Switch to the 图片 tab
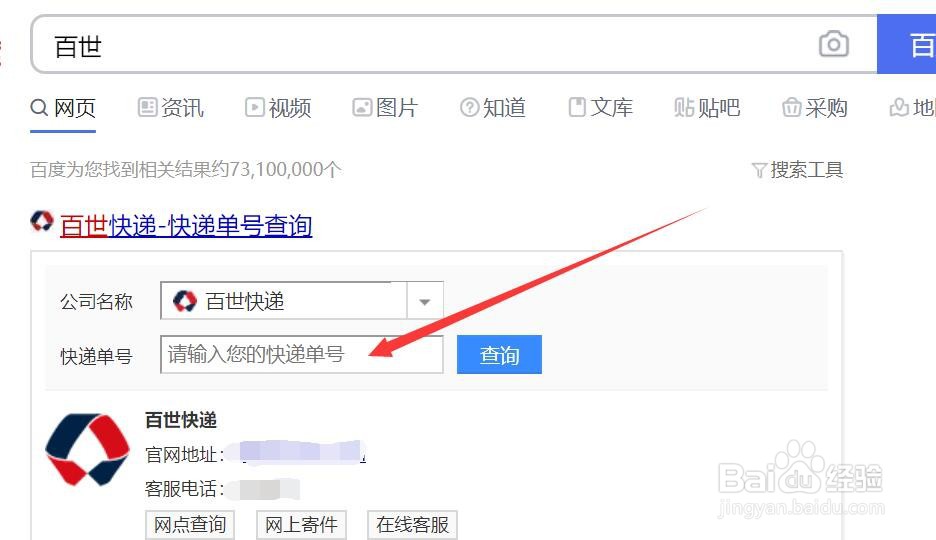The image size is (936, 540). tap(385, 108)
